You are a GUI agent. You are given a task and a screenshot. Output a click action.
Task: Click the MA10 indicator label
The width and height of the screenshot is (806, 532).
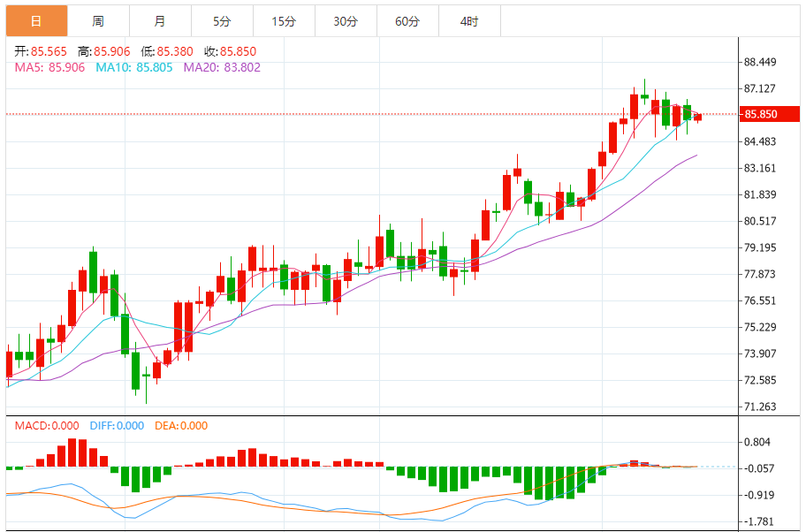pos(134,67)
